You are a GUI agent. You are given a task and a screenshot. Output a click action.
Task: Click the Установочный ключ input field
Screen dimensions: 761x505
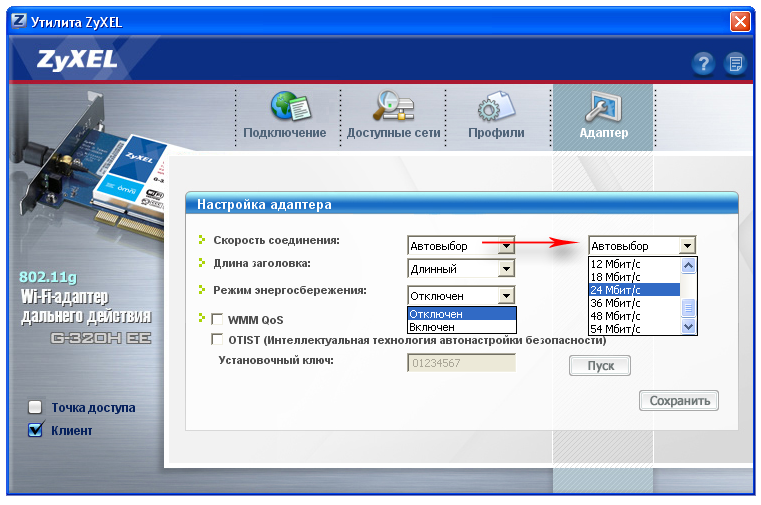(x=461, y=362)
